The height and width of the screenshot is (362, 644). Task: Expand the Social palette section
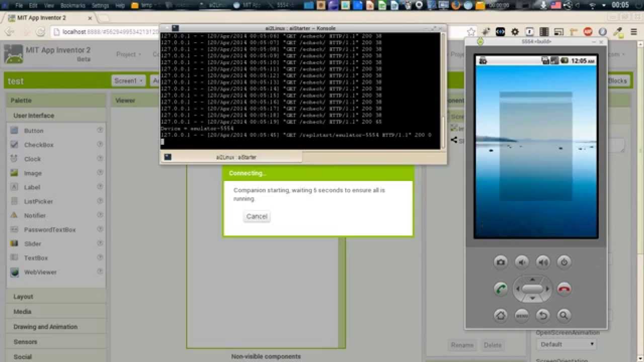(56, 357)
